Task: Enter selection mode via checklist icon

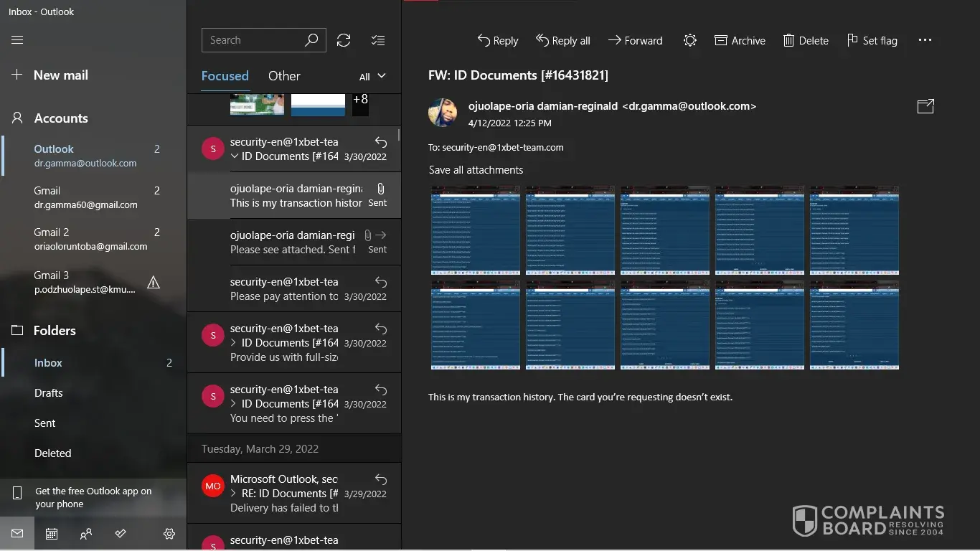Action: [378, 40]
